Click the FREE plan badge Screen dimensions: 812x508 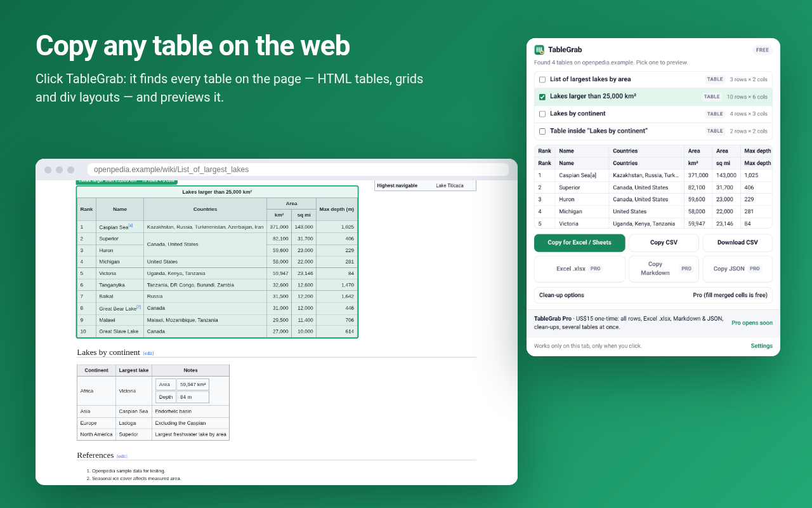(x=763, y=50)
